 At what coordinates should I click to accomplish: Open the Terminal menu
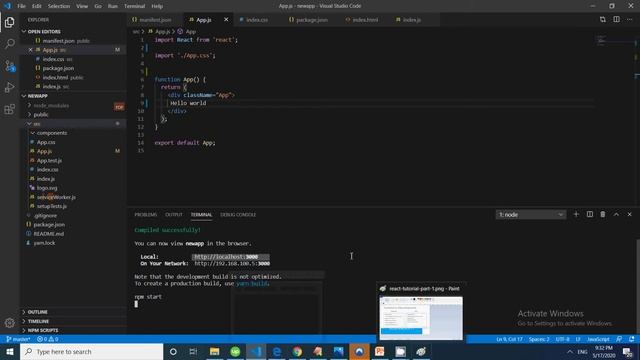[x=134, y=6]
